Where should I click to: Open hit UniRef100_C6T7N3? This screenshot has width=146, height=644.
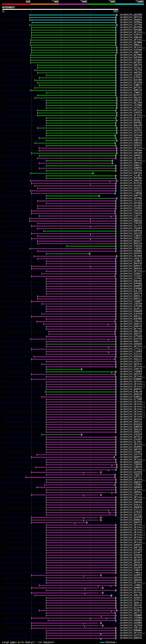click(131, 25)
